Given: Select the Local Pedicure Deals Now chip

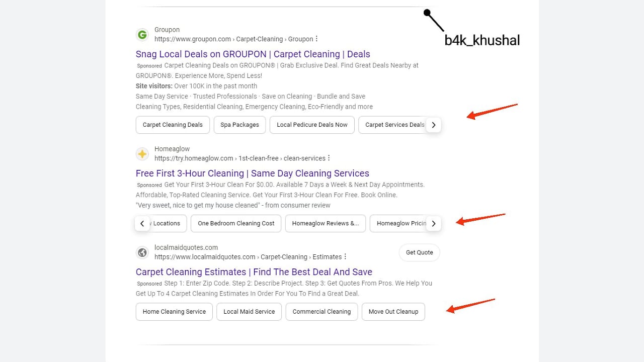Looking at the screenshot, I should [x=312, y=125].
